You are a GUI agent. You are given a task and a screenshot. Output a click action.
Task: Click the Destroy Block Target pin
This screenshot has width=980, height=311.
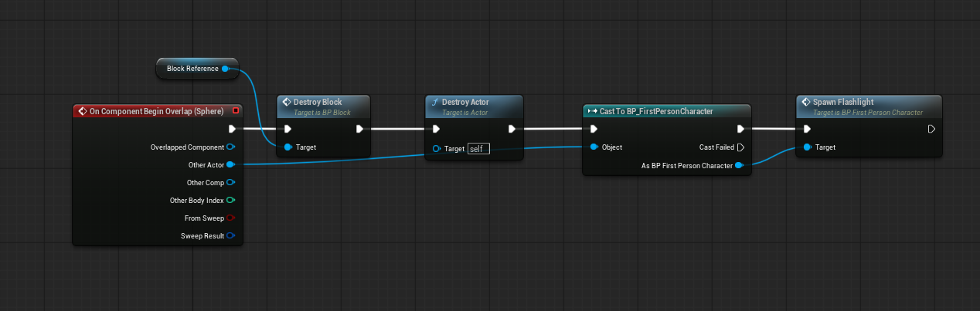[288, 147]
